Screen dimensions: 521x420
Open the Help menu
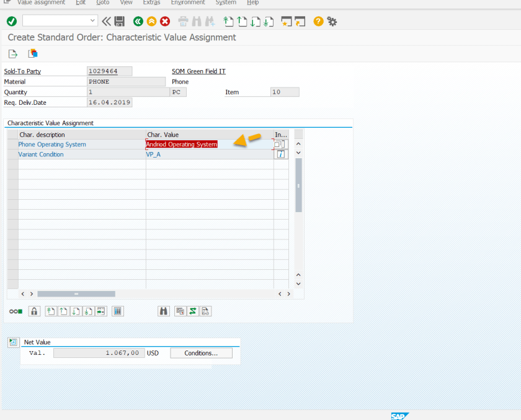253,2
